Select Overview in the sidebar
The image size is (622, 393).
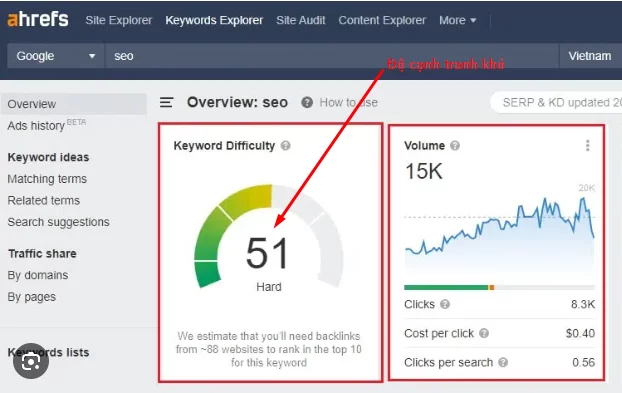(x=74, y=104)
